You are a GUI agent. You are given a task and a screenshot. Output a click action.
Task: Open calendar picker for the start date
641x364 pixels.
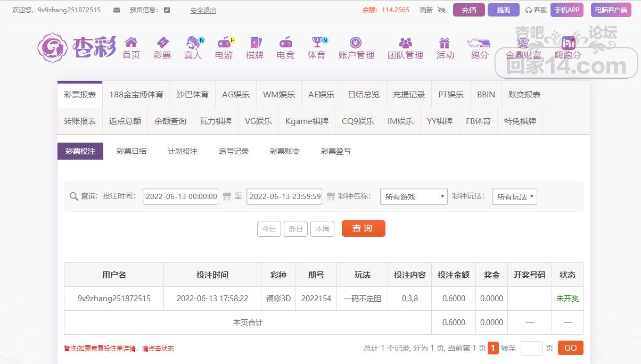[x=227, y=196]
